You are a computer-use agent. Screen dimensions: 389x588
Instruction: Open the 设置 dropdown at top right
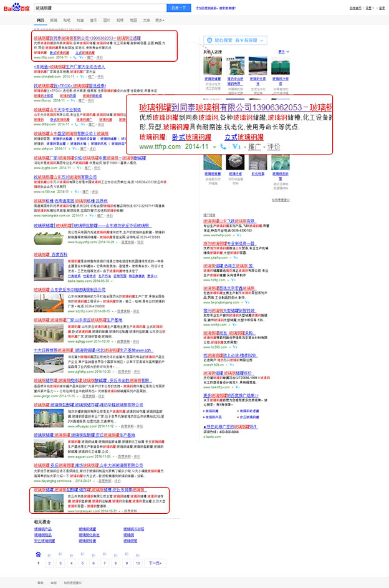click(370, 8)
